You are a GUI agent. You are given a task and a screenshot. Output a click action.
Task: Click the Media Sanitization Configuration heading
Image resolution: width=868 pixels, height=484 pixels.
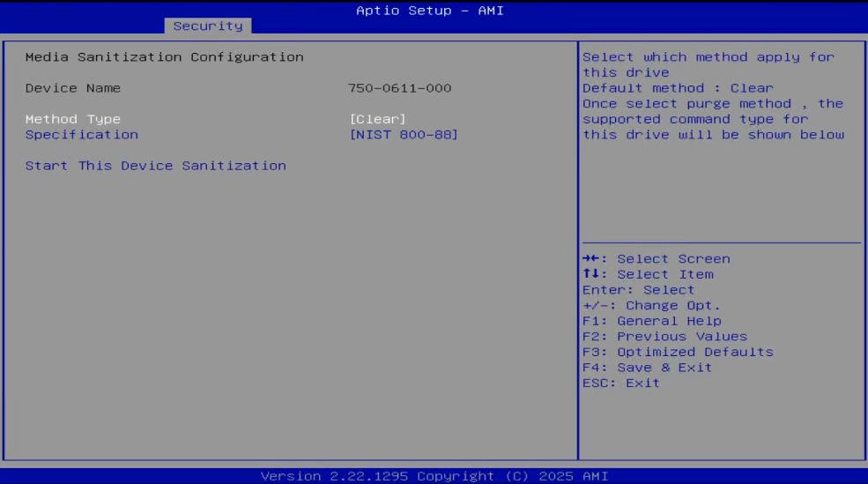[x=164, y=57]
